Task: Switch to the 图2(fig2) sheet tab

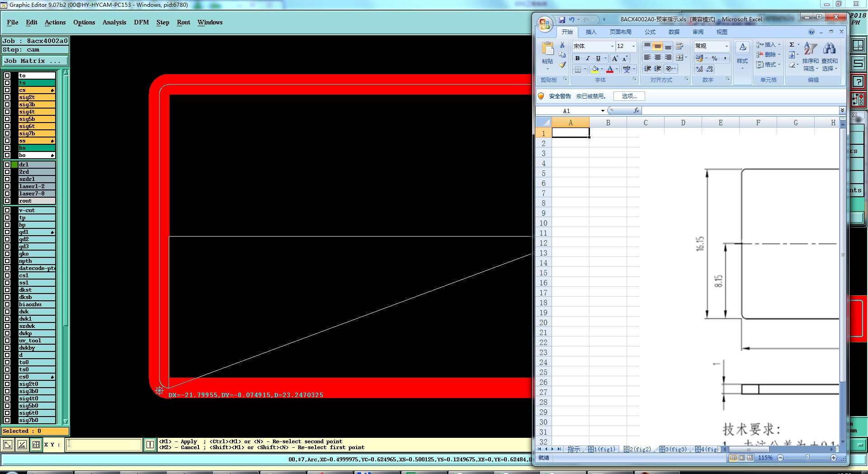Action: click(637, 449)
